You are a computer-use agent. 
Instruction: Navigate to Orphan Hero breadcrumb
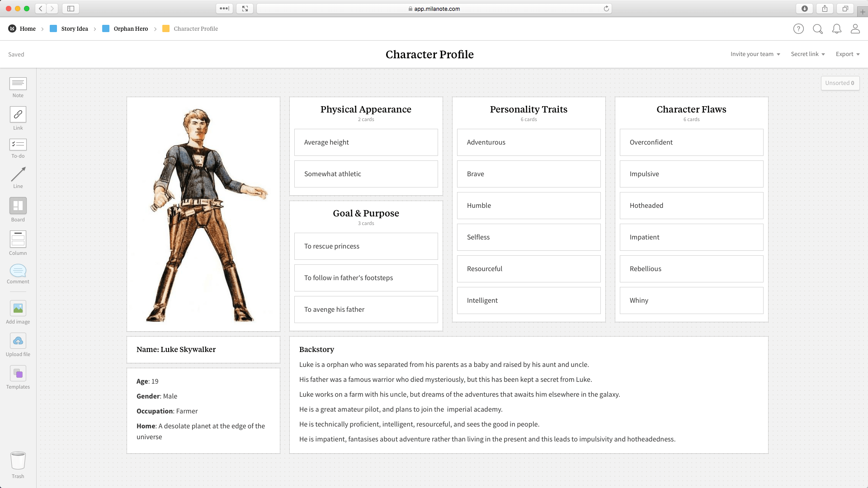(x=131, y=28)
